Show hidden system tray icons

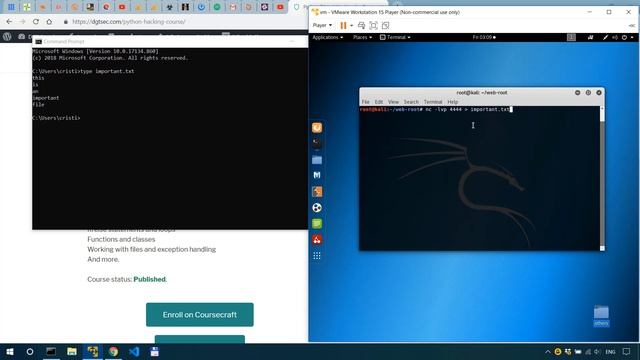pyautogui.click(x=548, y=352)
